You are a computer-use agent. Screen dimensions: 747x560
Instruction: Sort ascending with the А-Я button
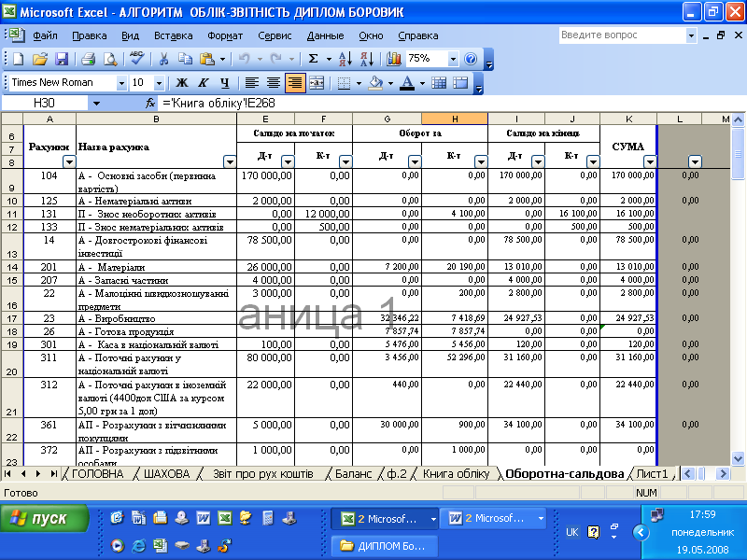coord(344,59)
